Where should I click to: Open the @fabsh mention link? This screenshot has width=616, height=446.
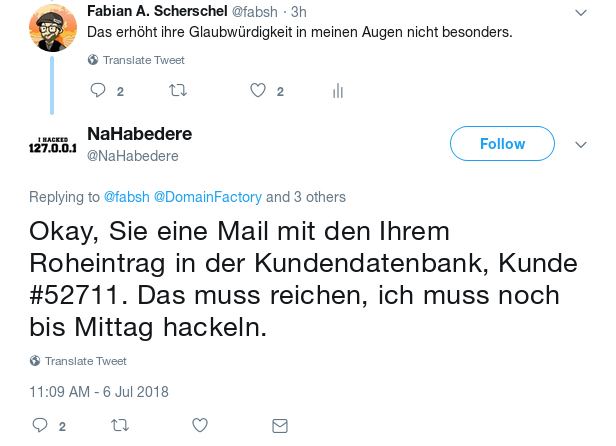click(x=126, y=197)
